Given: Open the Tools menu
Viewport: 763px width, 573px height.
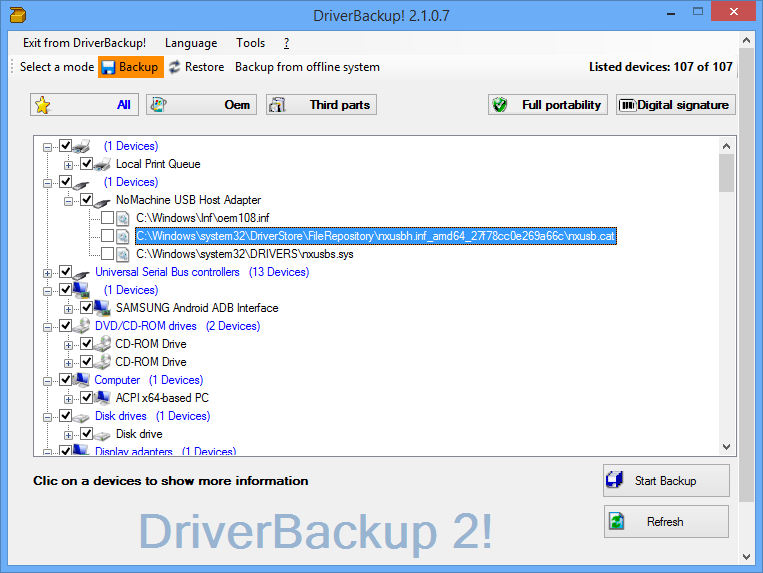Looking at the screenshot, I should 251,43.
